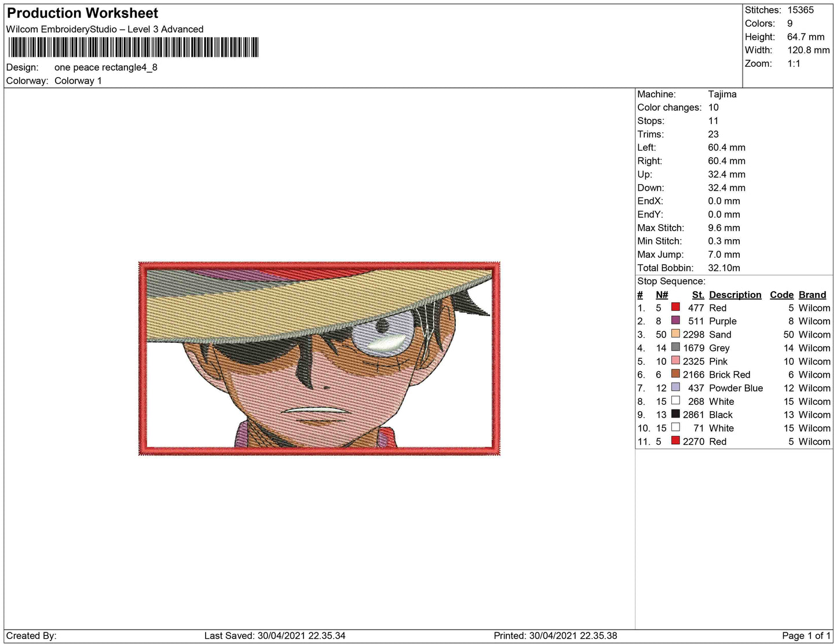Screen dimensions: 837x644
Task: Select the Left value "60.4 mm"
Action: pyautogui.click(x=726, y=147)
